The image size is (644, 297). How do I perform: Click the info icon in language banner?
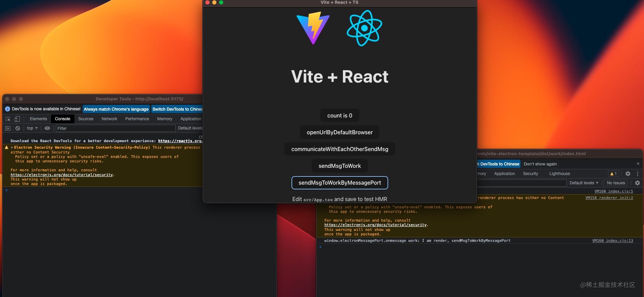[8, 109]
